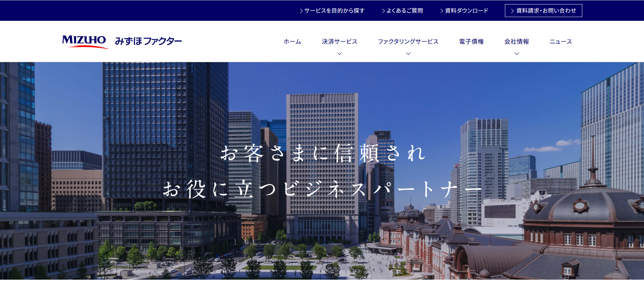The image size is (644, 293).
Task: Open the ファクタリングサービス menu item
Action: click(x=408, y=41)
